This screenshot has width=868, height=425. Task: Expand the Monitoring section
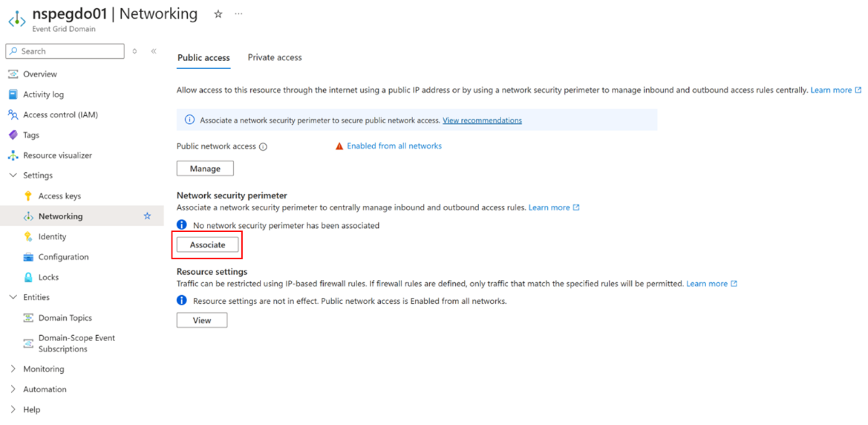[13, 369]
